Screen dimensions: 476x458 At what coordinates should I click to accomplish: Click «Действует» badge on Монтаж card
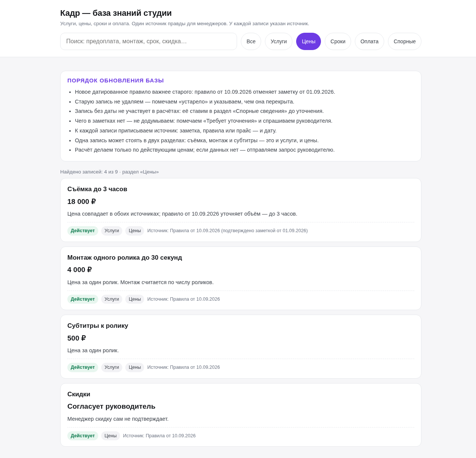[x=83, y=299]
